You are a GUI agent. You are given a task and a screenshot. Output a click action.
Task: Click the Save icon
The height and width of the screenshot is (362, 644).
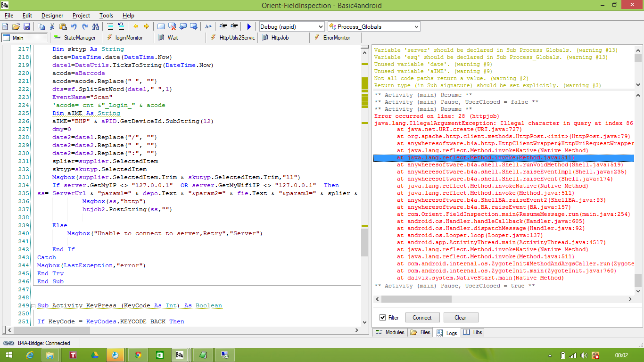point(27,26)
